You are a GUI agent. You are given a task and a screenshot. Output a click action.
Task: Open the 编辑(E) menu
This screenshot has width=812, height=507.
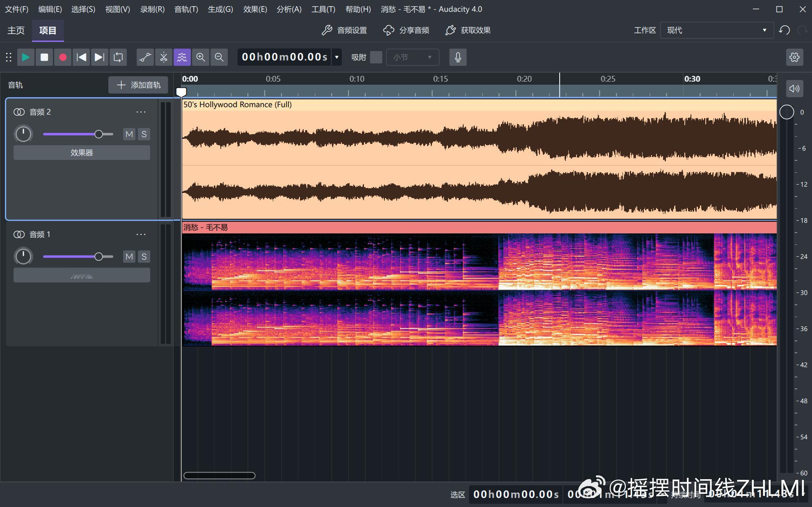click(50, 9)
